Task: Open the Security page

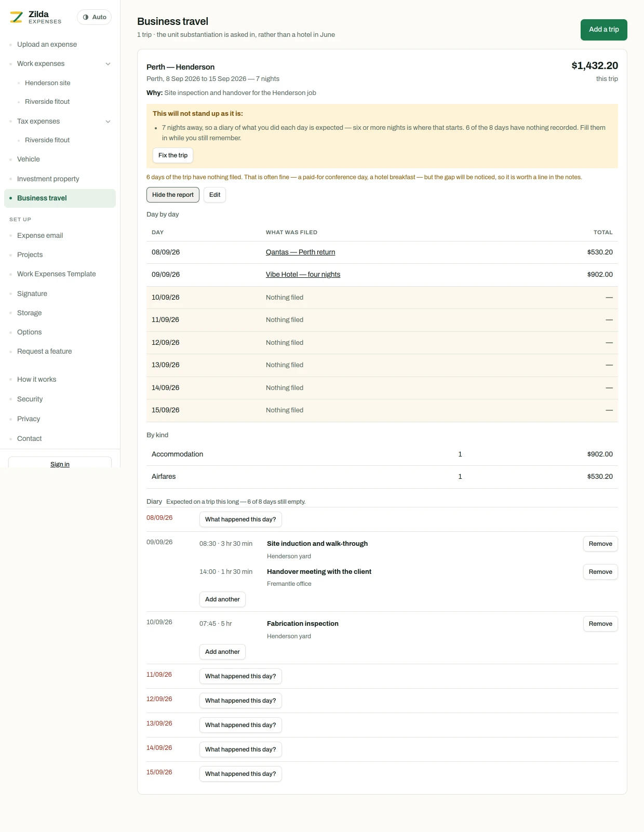Action: pyautogui.click(x=60, y=399)
